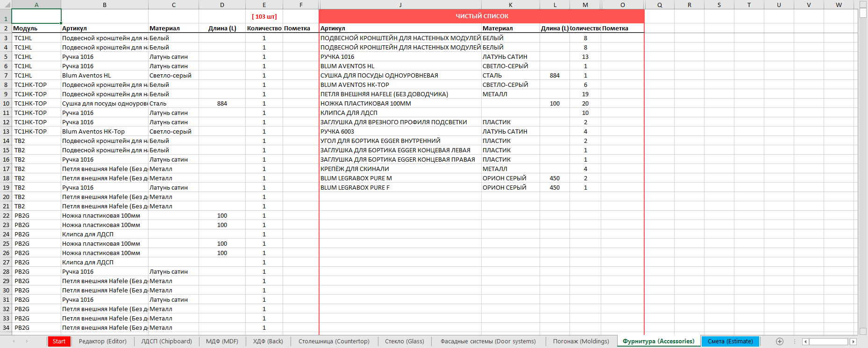Click the horizontal scrollbar track
This screenshot has width=868, height=348.
[x=829, y=341]
